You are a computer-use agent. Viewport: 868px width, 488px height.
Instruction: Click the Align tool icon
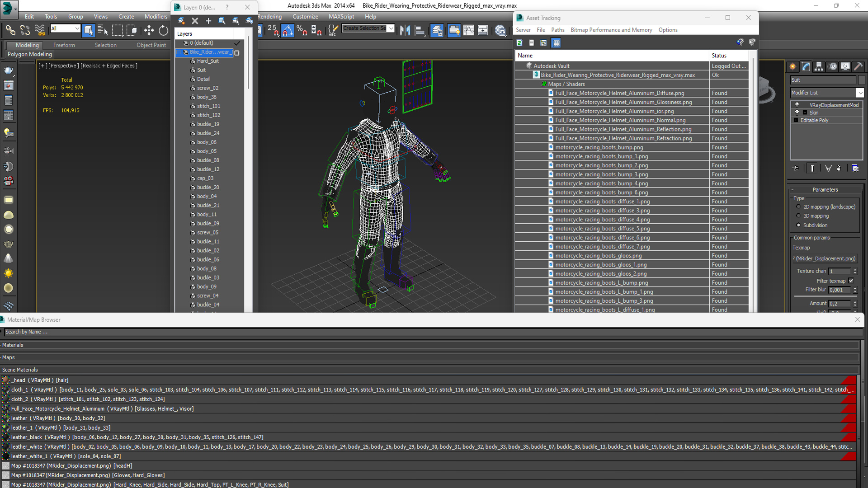click(x=420, y=30)
